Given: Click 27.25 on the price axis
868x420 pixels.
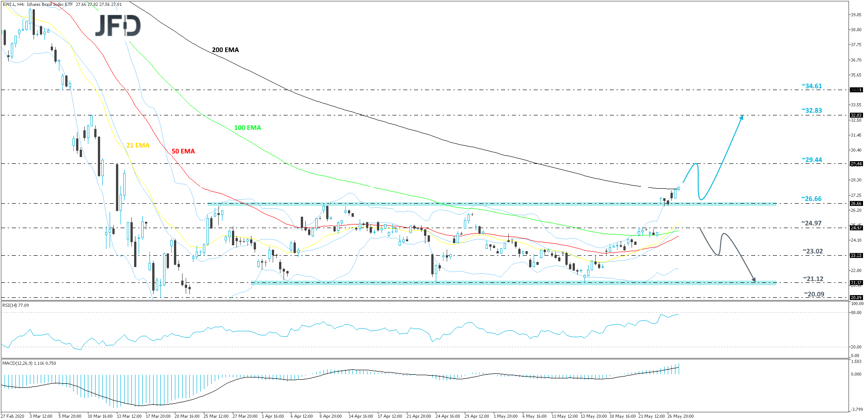Looking at the screenshot, I should point(856,196).
